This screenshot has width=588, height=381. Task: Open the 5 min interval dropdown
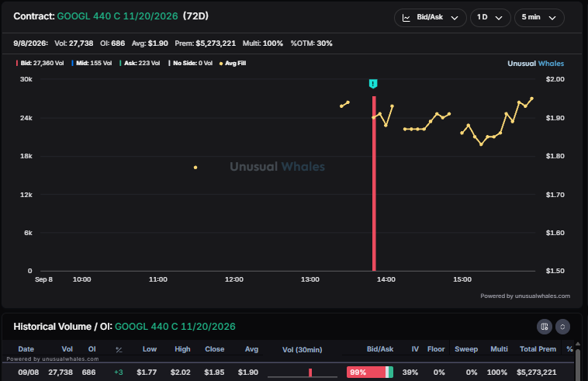(x=539, y=18)
